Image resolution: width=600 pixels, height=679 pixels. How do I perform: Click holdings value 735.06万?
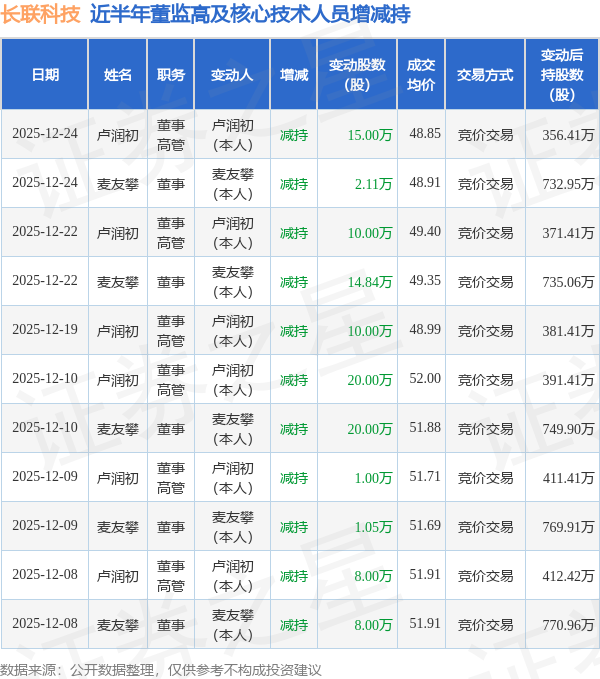click(x=568, y=282)
